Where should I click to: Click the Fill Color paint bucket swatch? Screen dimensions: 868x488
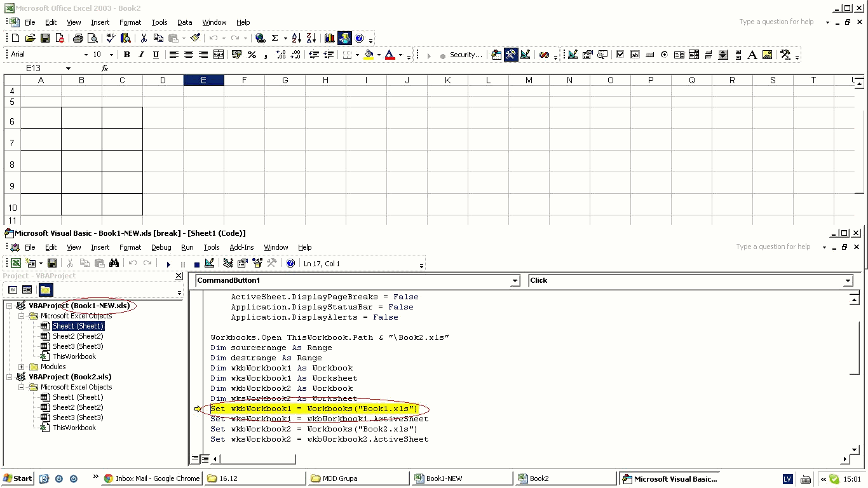tap(369, 55)
